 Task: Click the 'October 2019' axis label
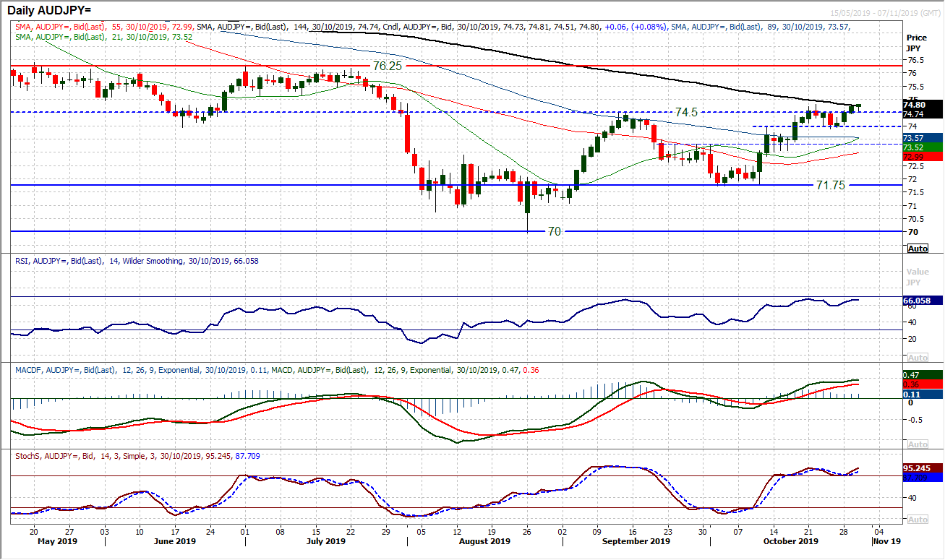coord(791,540)
